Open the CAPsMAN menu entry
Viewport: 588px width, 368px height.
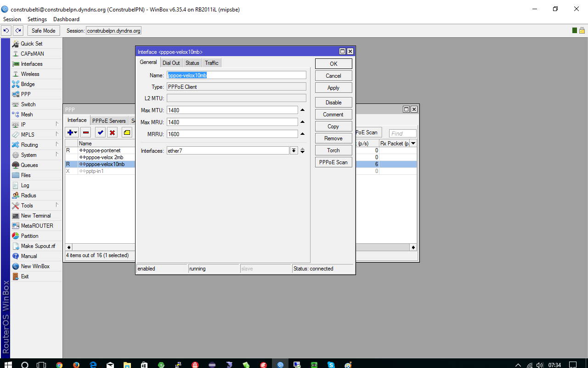32,54
